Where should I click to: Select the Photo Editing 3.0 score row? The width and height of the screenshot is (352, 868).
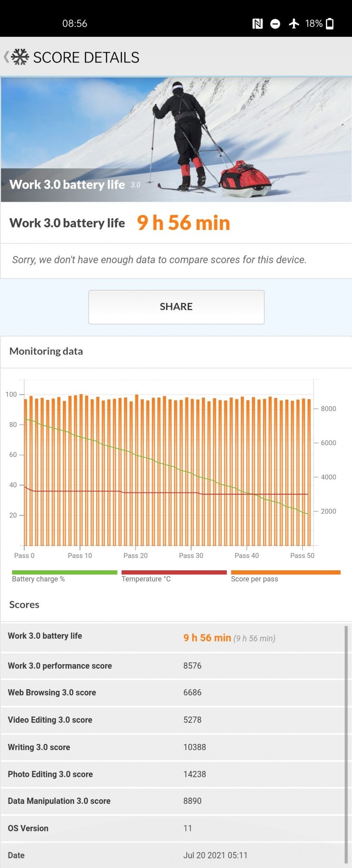coord(173,774)
